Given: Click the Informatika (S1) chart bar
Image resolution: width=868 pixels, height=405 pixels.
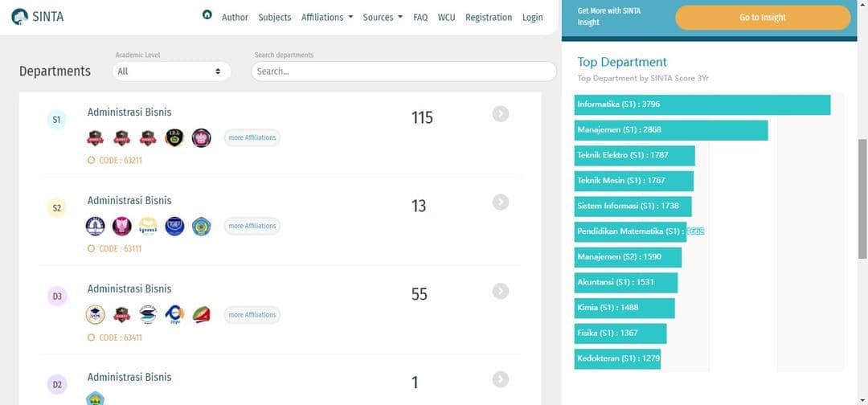Looking at the screenshot, I should (702, 104).
